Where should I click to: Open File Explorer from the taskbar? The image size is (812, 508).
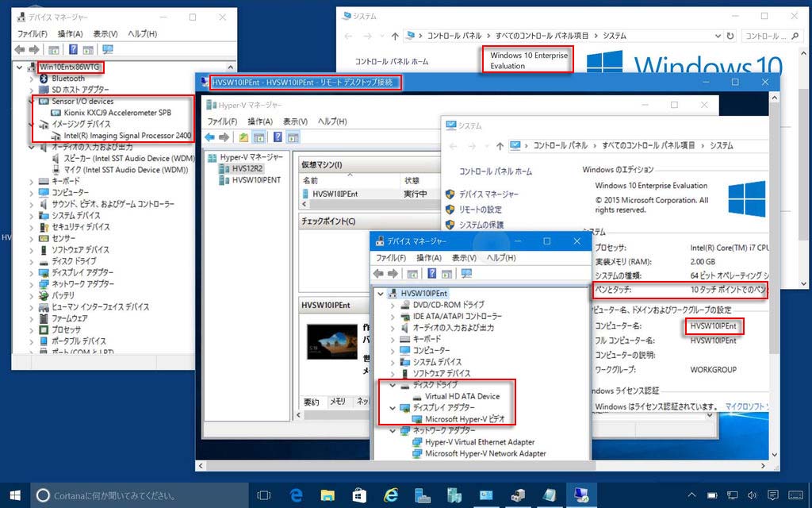327,495
